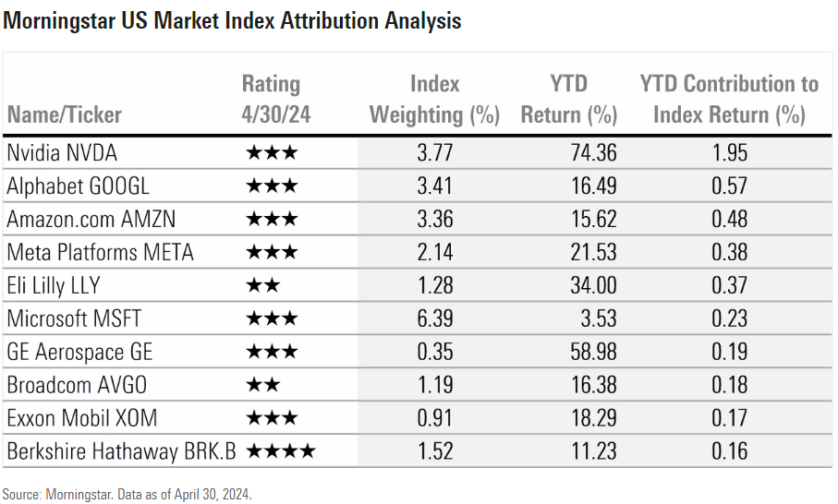Click the GE Aerospace star rating
The width and height of the screenshot is (838, 504).
(x=272, y=352)
